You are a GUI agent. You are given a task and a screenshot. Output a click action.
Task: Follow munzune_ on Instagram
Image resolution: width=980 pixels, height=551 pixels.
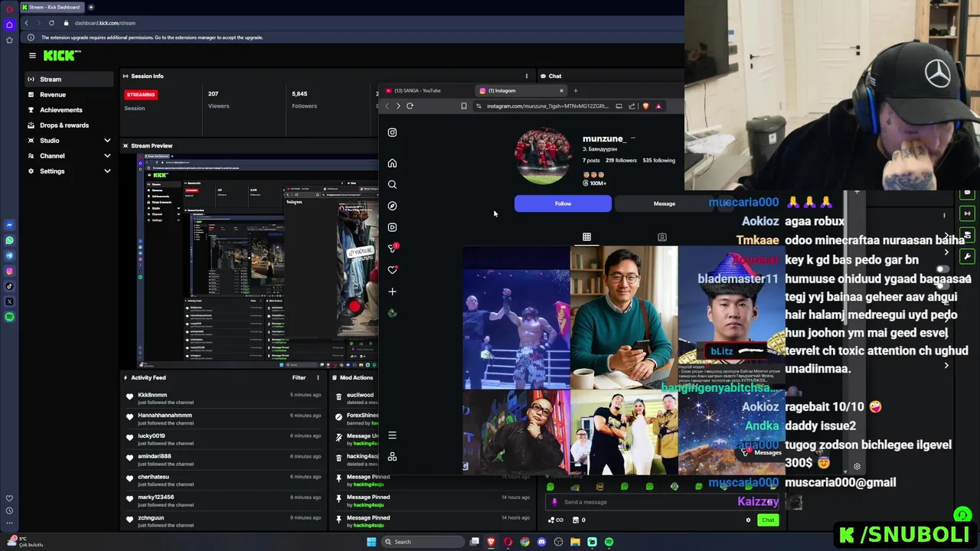click(563, 204)
